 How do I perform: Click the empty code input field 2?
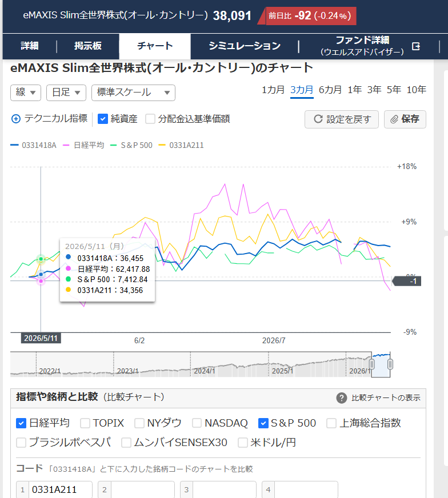pos(142,489)
